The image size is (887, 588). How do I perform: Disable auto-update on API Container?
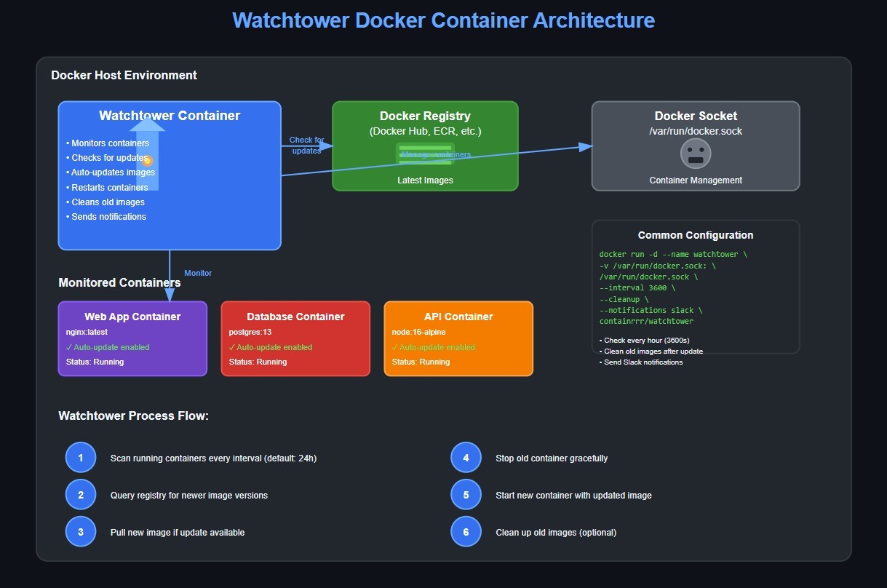(x=434, y=347)
